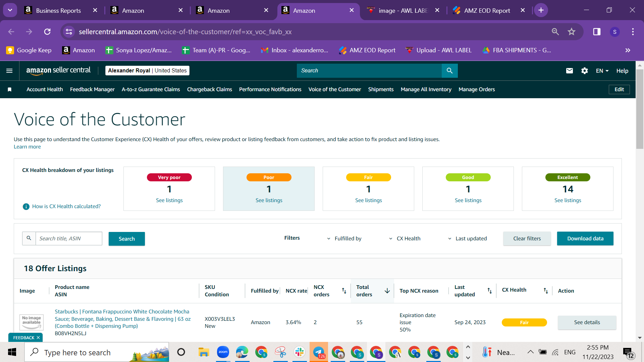Open Help in the top header
644x362 pixels.
pos(622,71)
